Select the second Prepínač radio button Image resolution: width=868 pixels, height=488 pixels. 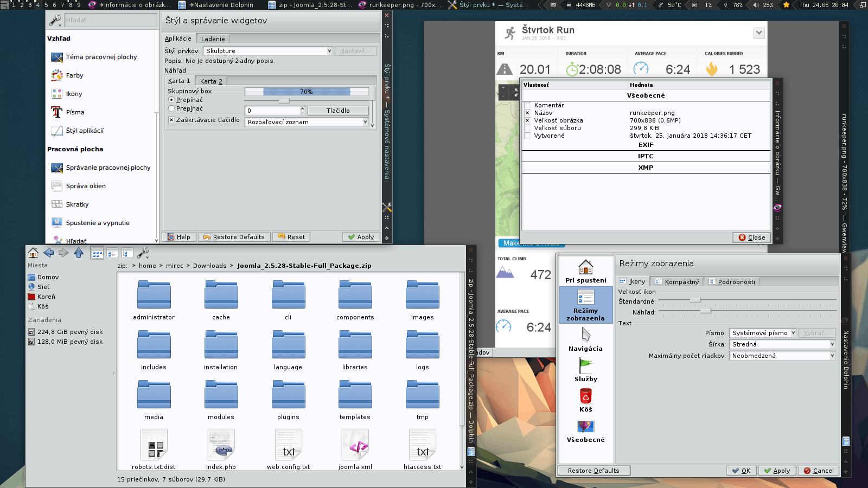(171, 108)
